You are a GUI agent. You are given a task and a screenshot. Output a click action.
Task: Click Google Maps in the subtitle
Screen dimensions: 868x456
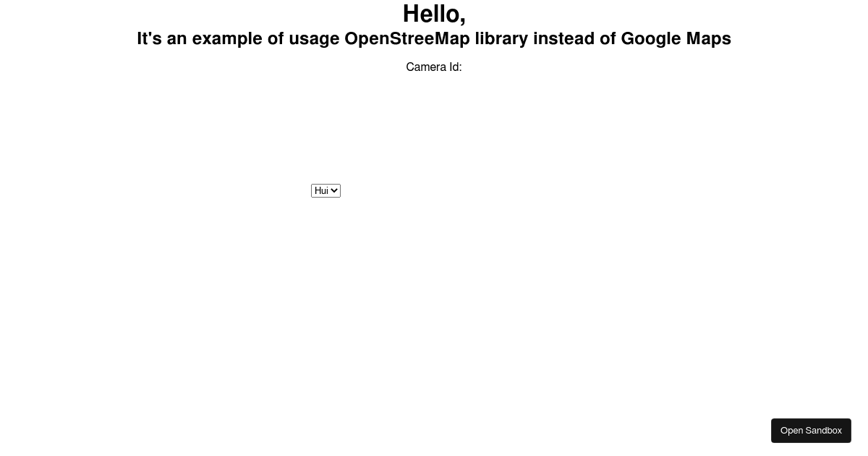[676, 38]
